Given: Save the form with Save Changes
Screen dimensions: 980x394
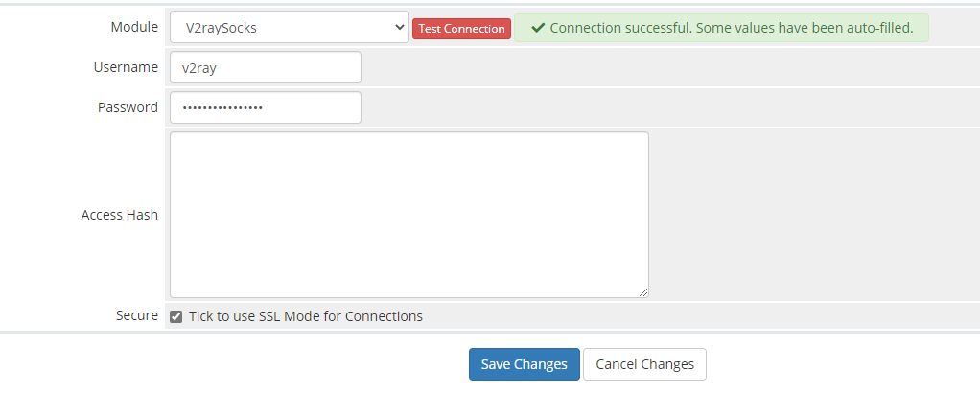Looking at the screenshot, I should pos(524,364).
